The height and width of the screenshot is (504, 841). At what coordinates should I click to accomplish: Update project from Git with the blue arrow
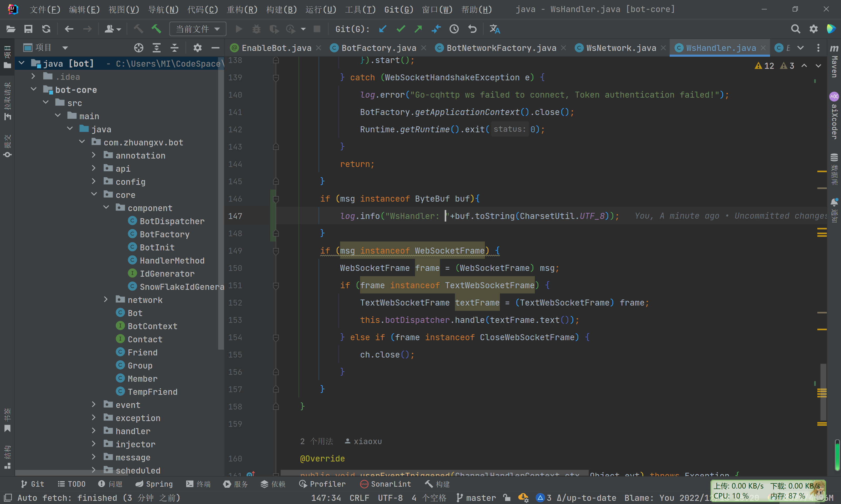(382, 29)
